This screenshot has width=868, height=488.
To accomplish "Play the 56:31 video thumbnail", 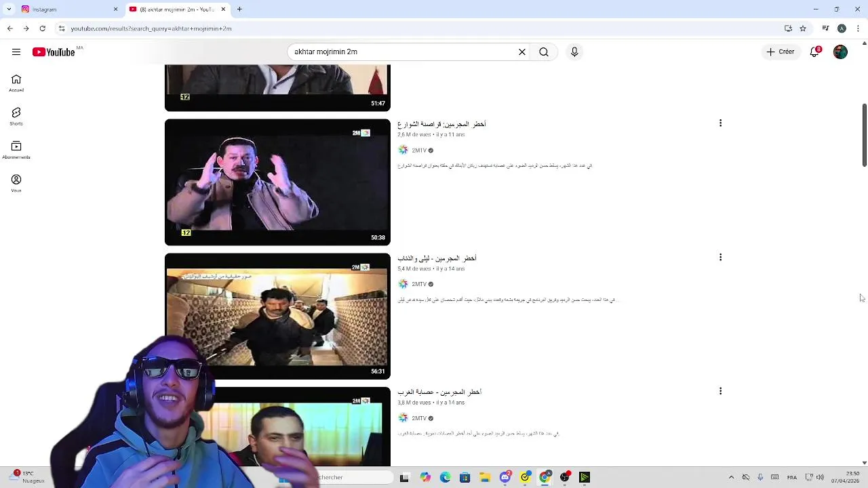I will 277,316.
